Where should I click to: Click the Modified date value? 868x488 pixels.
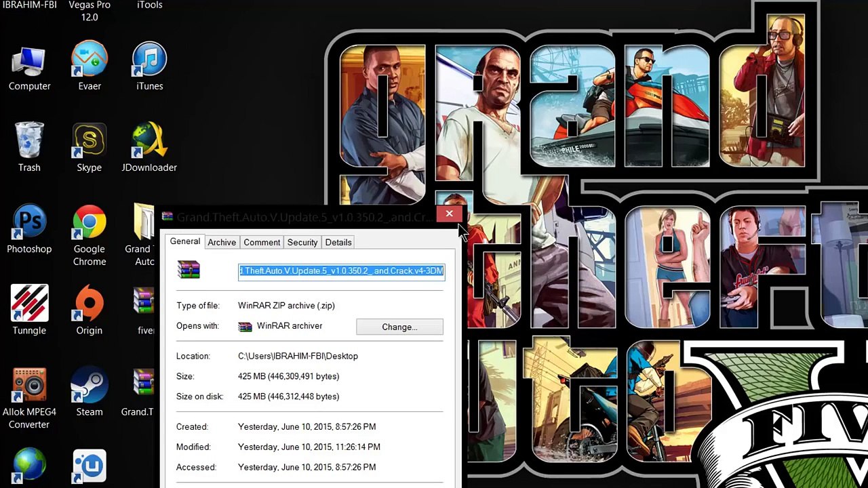tap(309, 447)
